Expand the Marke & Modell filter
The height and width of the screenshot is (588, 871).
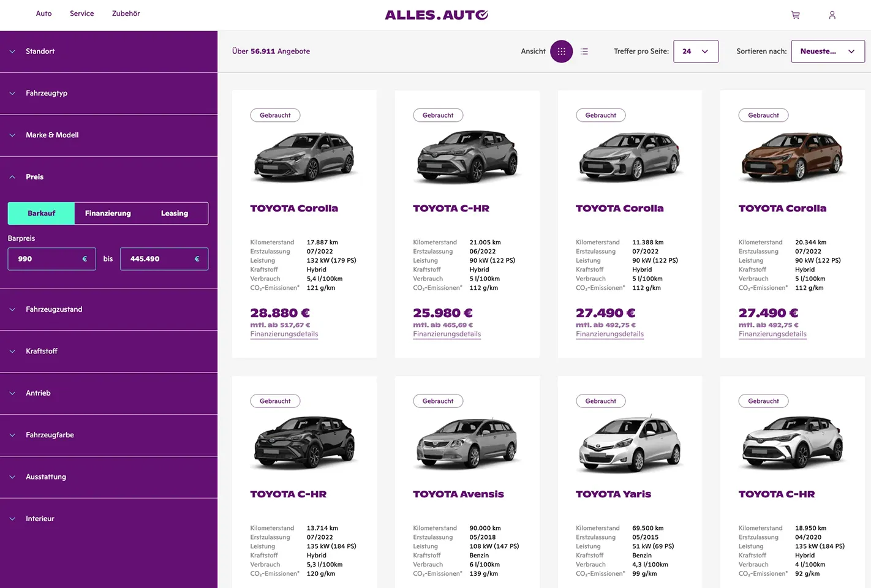108,135
